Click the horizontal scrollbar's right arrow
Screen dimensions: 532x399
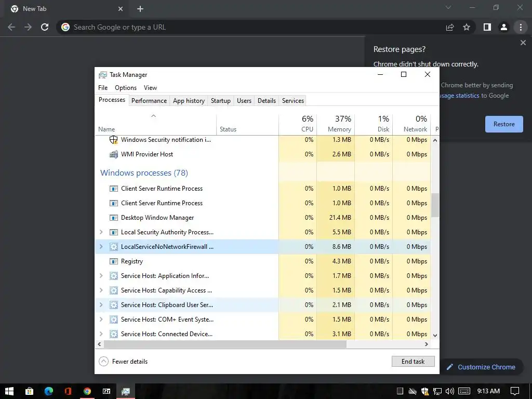[427, 344]
